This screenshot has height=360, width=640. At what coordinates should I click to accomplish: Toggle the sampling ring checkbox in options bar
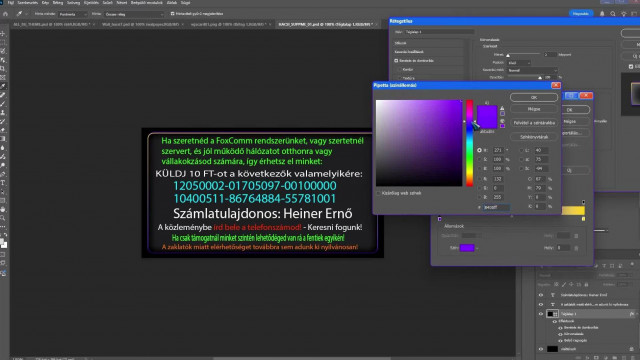coord(172,13)
